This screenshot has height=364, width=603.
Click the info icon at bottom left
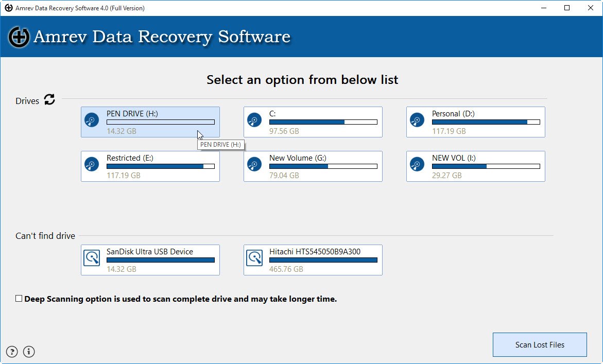[x=29, y=352]
